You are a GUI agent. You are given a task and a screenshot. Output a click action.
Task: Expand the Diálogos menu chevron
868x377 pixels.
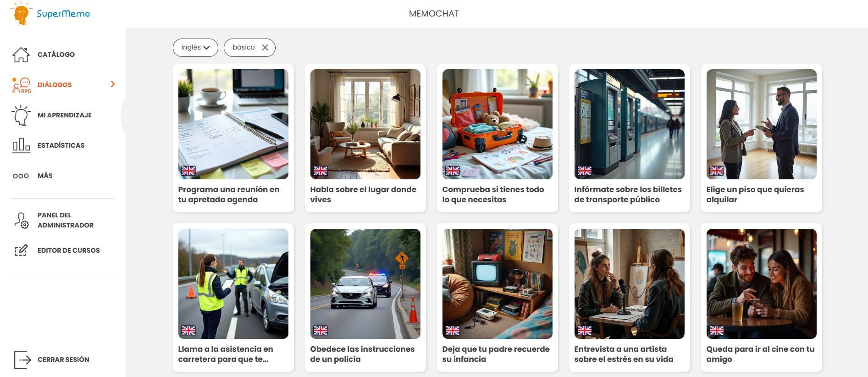113,84
